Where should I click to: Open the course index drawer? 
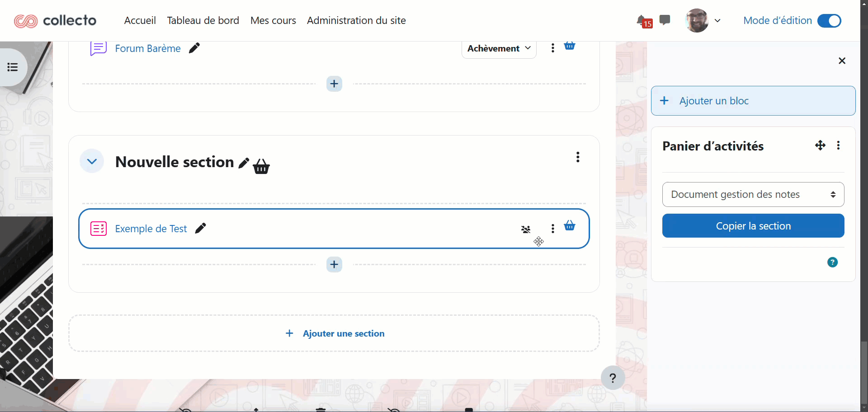13,67
